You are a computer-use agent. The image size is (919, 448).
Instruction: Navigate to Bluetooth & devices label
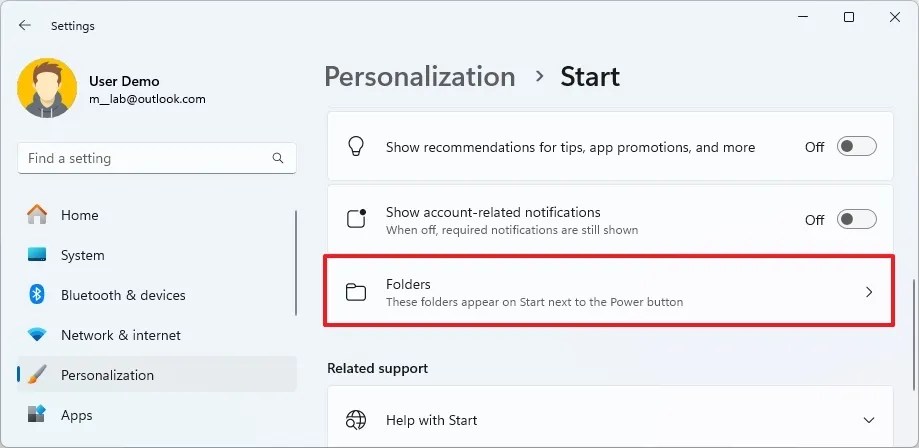(x=123, y=295)
